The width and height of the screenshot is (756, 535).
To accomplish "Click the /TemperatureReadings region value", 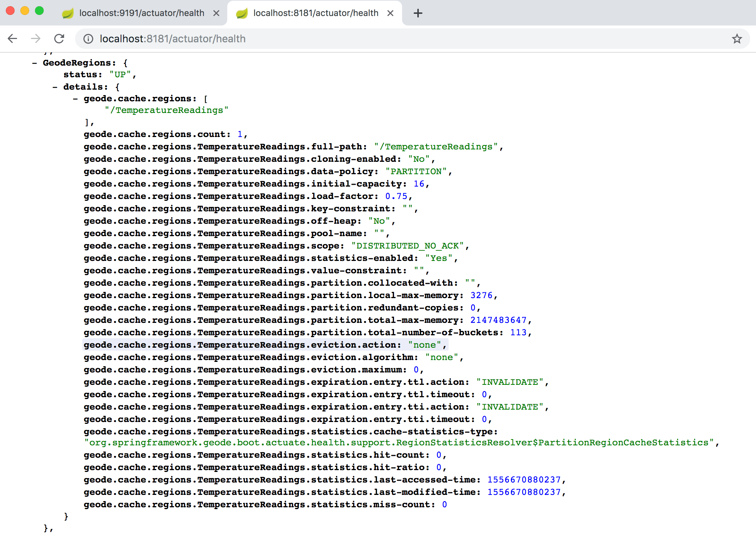I will (166, 110).
